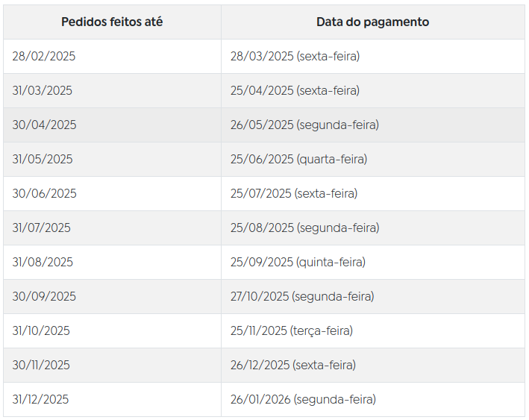Select the 30/11/2025 order deadline cell
This screenshot has height=420, width=529.
coord(41,366)
